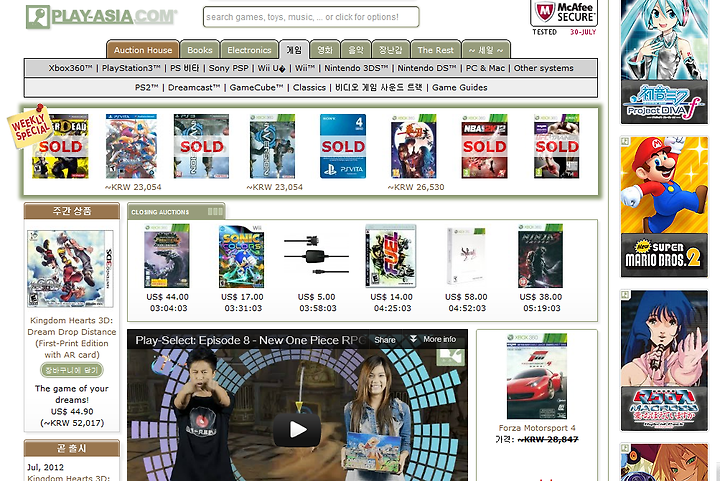Click the Weekly Special sticky note
Image resolution: width=720 pixels, height=481 pixels.
tap(29, 126)
